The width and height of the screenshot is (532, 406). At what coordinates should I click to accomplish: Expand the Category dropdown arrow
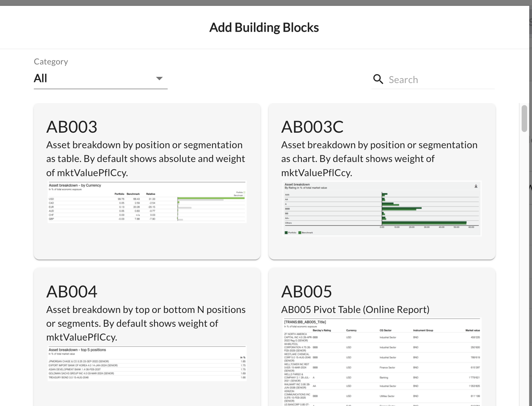(x=159, y=79)
